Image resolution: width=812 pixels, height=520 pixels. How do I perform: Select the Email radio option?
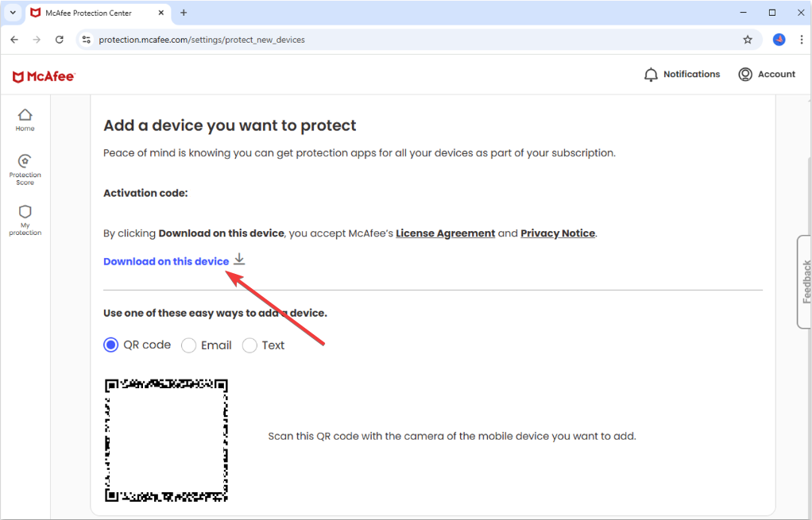[x=188, y=345]
